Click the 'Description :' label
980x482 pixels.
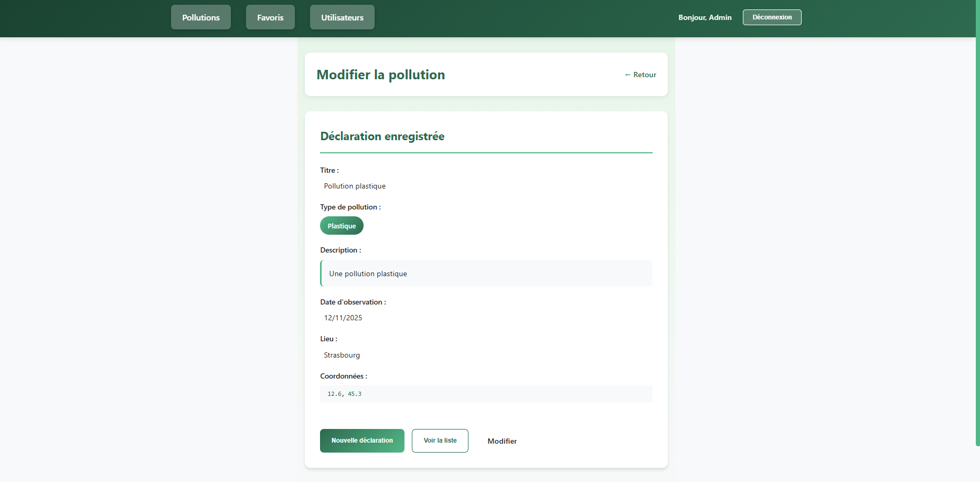[x=340, y=250]
